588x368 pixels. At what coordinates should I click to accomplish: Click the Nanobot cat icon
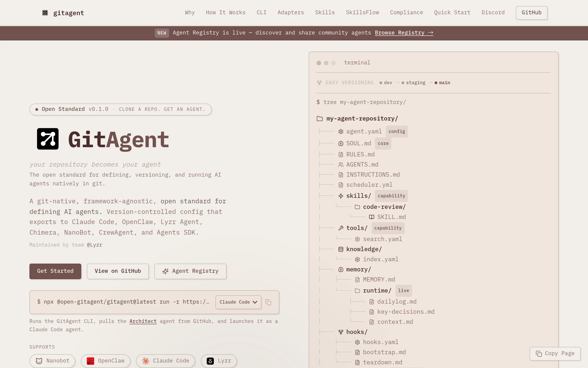[x=39, y=361]
